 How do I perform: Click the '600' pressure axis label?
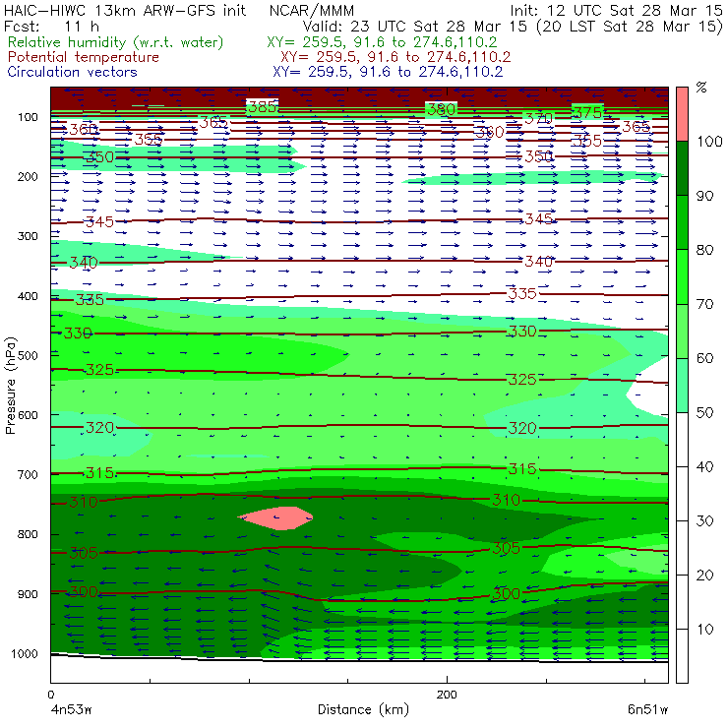[x=28, y=415]
